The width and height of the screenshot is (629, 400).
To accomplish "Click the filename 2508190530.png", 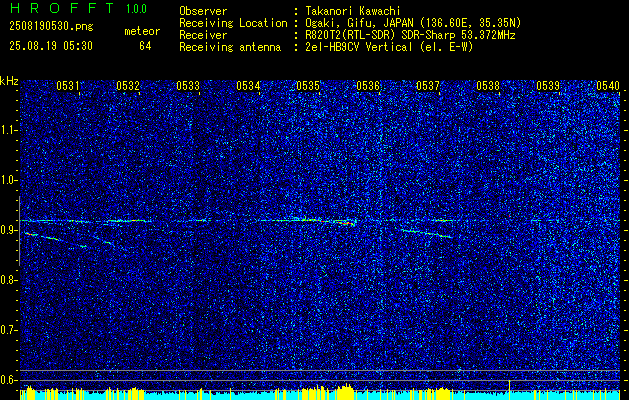I will (51, 26).
